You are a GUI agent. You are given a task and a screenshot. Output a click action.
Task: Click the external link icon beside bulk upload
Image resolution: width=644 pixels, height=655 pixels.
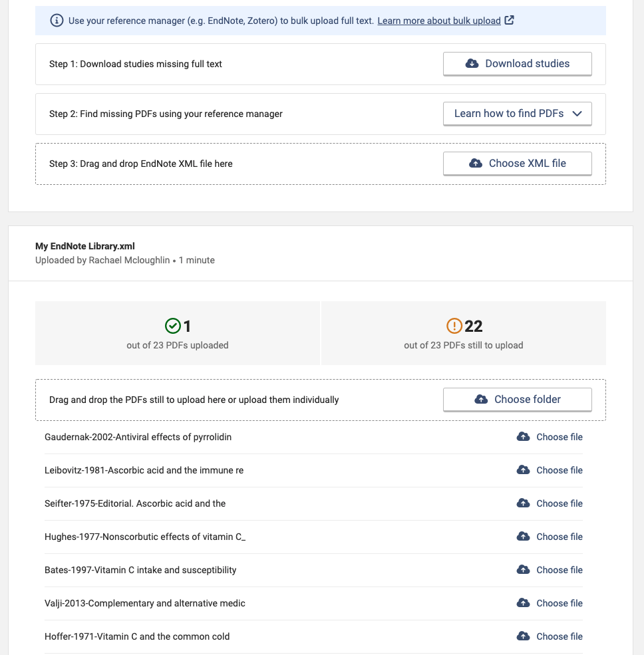click(x=509, y=20)
